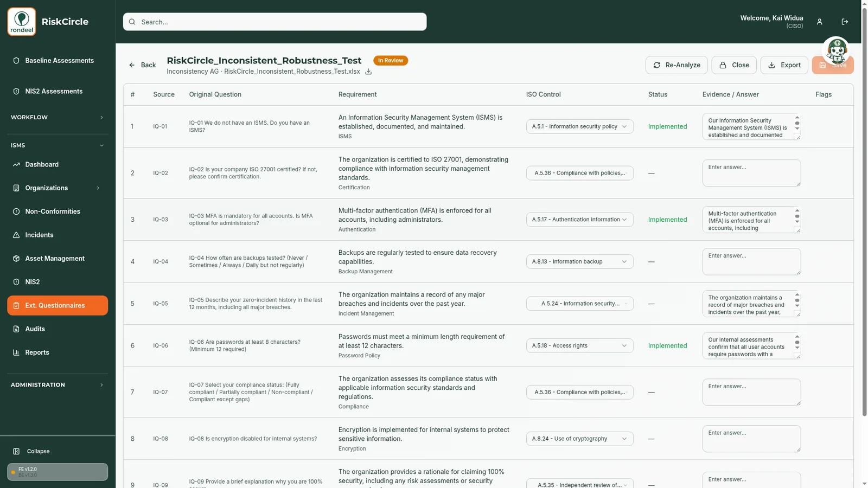Click the Re-Analyze button
Viewport: 868px width, 488px height.
point(676,65)
